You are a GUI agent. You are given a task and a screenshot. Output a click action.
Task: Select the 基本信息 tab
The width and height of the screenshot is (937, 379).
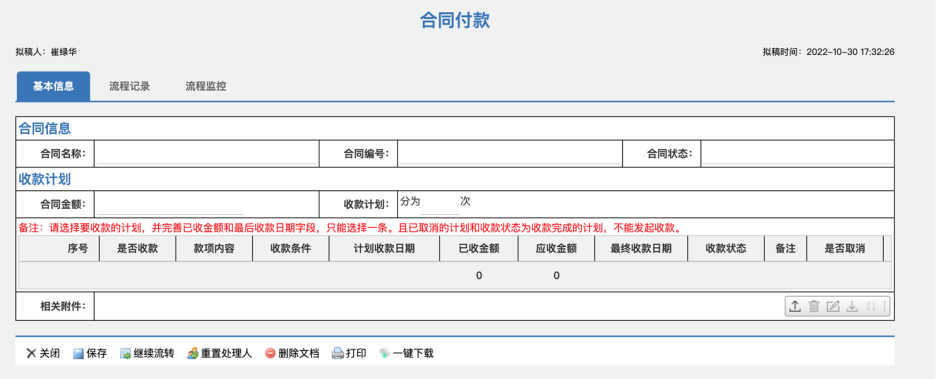pyautogui.click(x=53, y=86)
